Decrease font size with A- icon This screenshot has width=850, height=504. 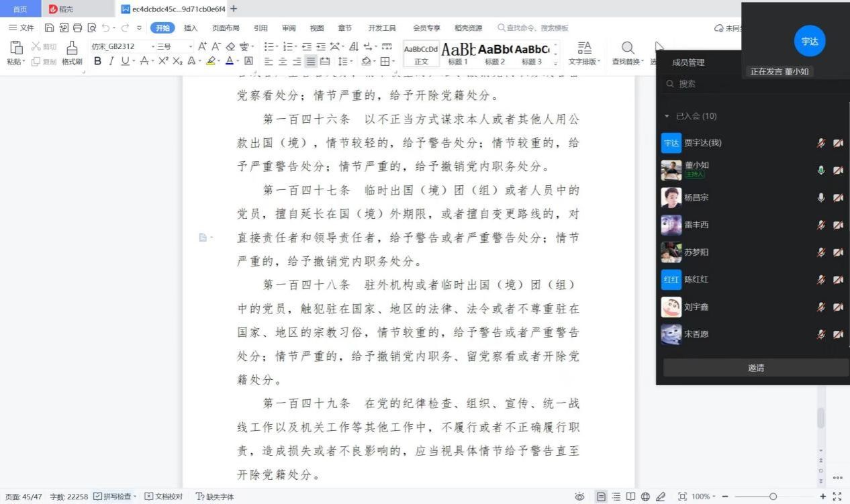tap(216, 46)
